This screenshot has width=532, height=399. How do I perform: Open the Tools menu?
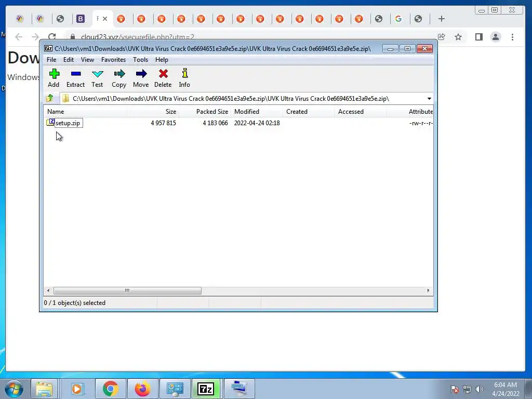tap(140, 60)
